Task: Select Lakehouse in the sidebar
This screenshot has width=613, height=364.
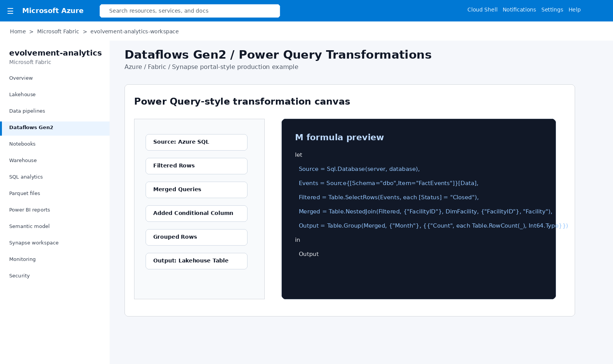Action: click(55, 95)
